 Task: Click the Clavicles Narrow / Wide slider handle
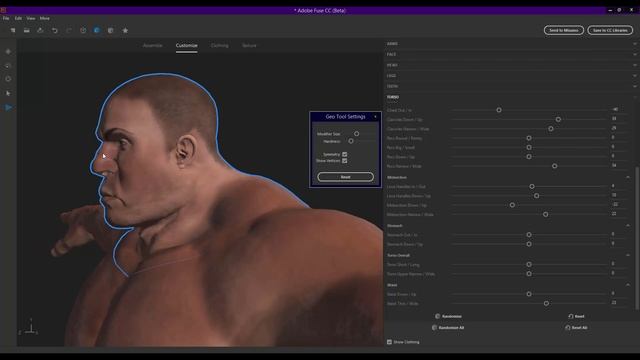click(x=551, y=129)
